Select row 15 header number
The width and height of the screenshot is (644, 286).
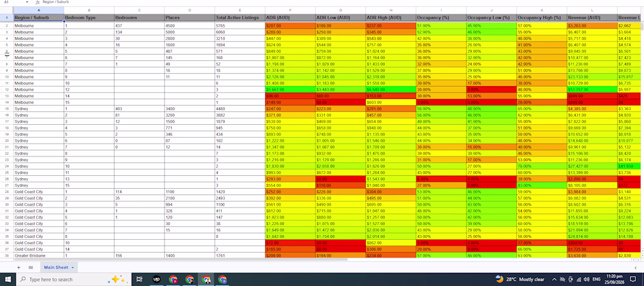coord(6,109)
